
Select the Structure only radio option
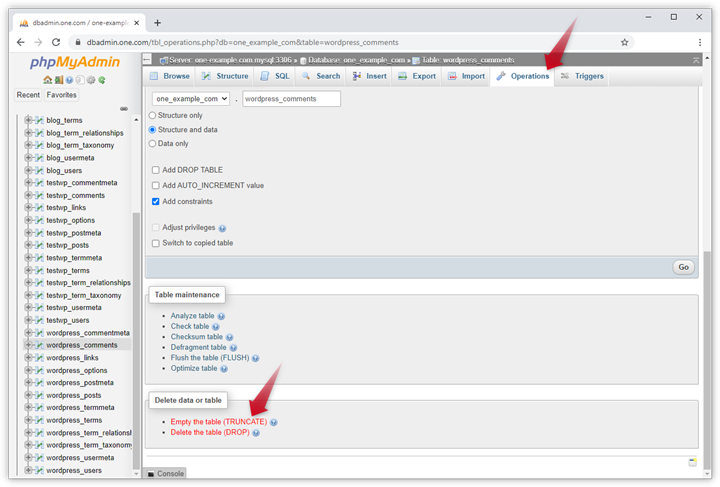pyautogui.click(x=153, y=115)
